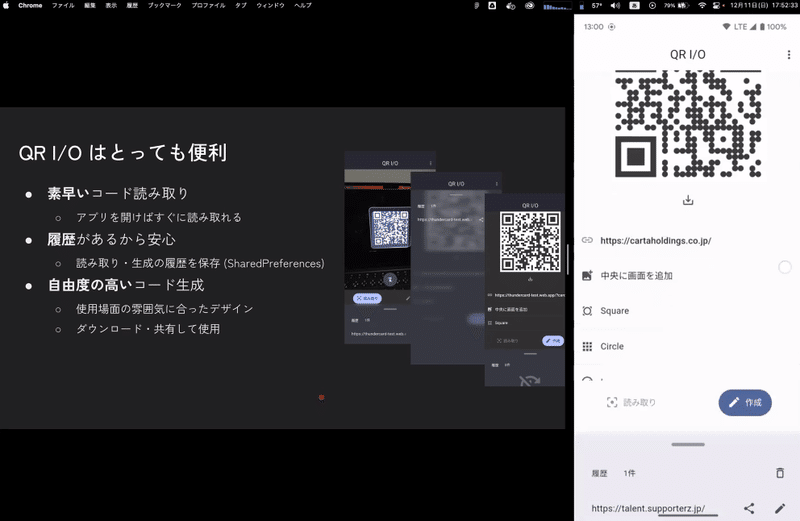Open the ブックマーク menu

click(x=164, y=5)
